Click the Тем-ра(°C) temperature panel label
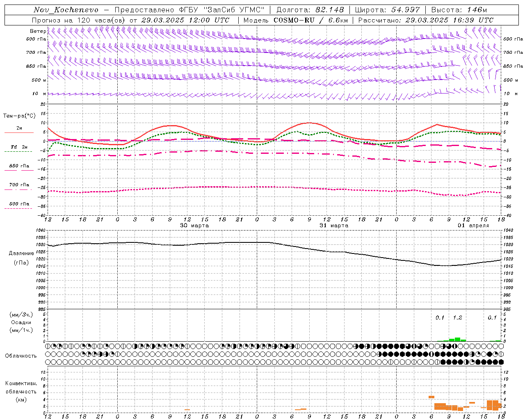 [19, 116]
